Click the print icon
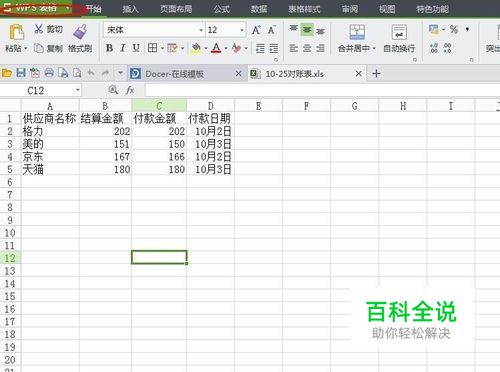500x372 pixels. [49, 73]
